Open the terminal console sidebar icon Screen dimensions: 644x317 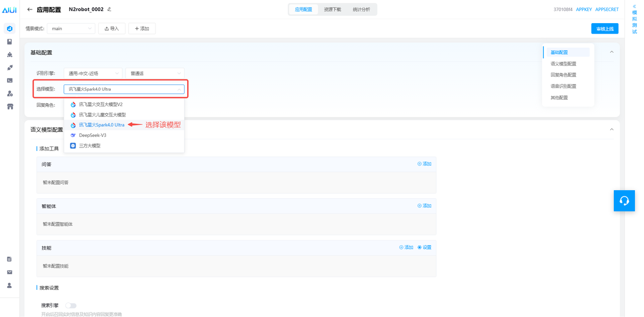[10, 81]
